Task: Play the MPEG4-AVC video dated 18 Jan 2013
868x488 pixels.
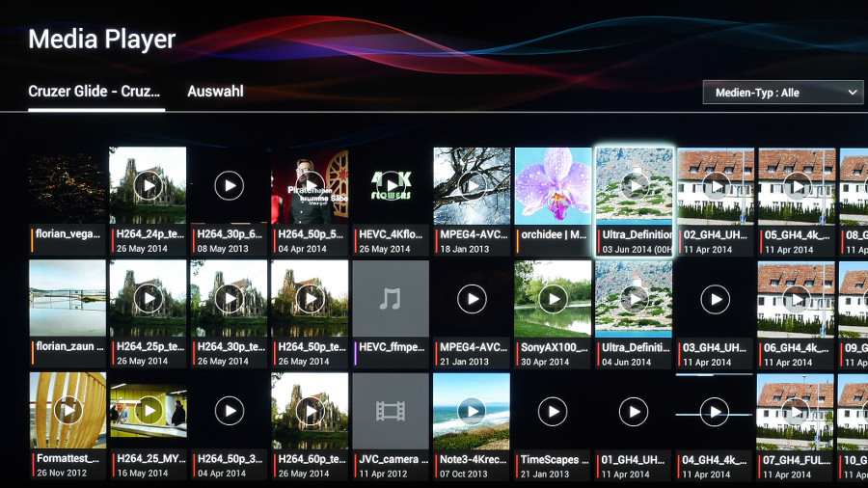Action: (x=472, y=185)
